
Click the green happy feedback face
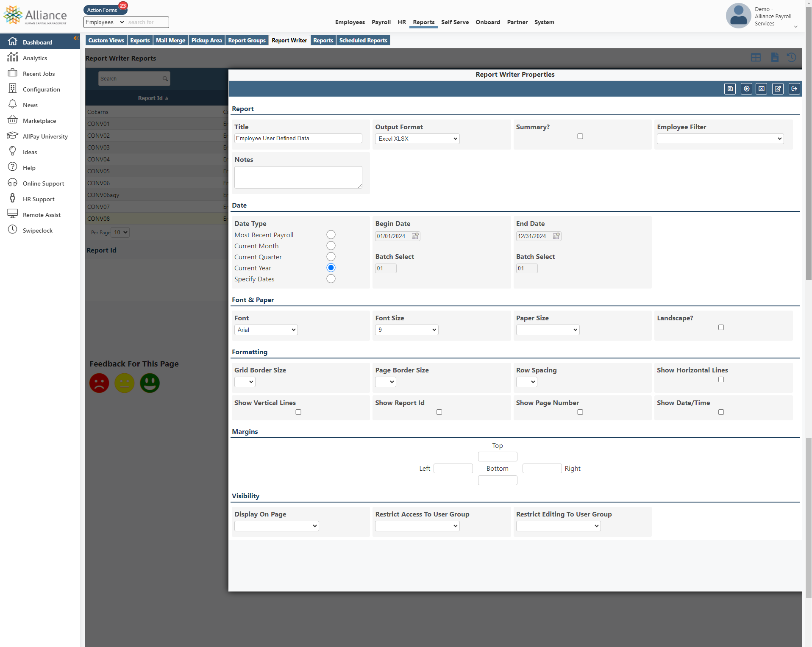(x=150, y=383)
